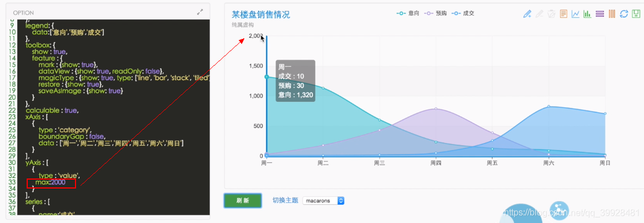Click the 1,000 y-axis label
The width and height of the screenshot is (644, 223).
click(256, 96)
